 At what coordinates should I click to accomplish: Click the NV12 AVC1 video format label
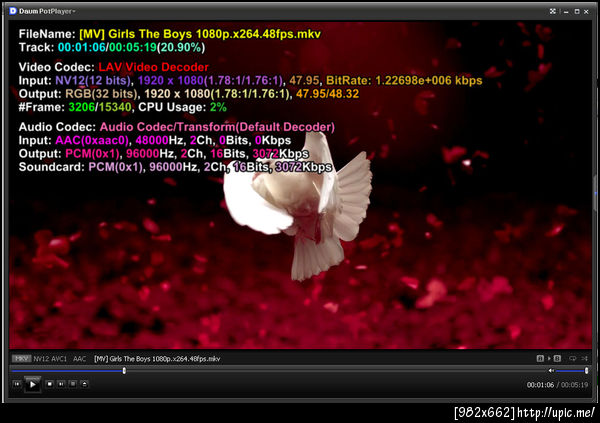pos(50,359)
